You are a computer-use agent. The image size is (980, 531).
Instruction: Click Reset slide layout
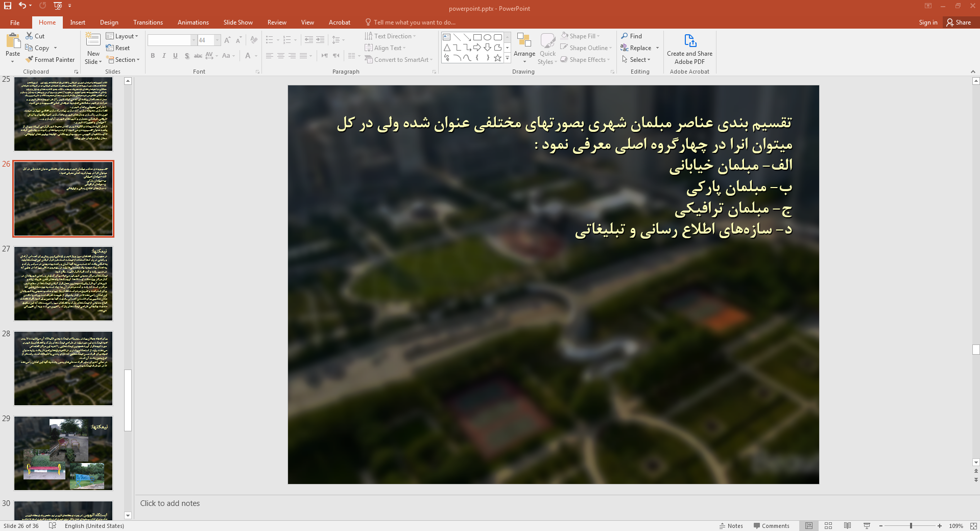118,48
